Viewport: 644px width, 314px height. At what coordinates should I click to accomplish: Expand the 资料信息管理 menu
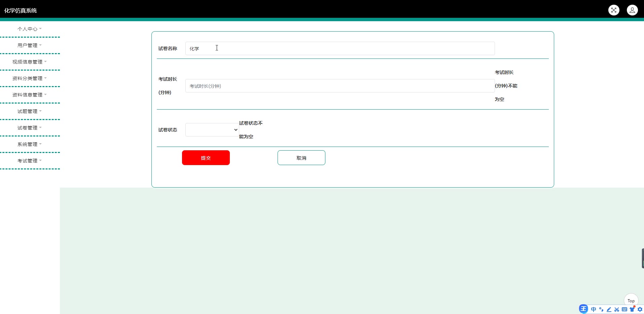click(30, 95)
